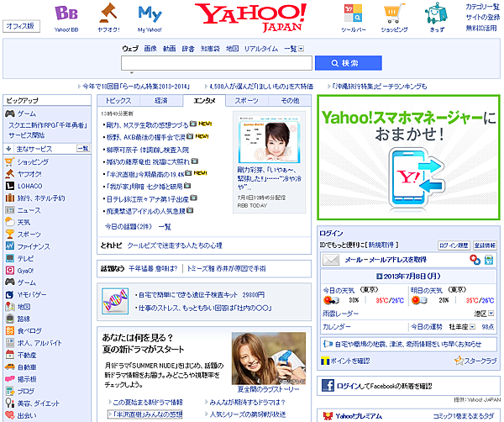Click the 登録情報 button
Image resolution: width=504 pixels, height=422 pixels.
pos(485,245)
